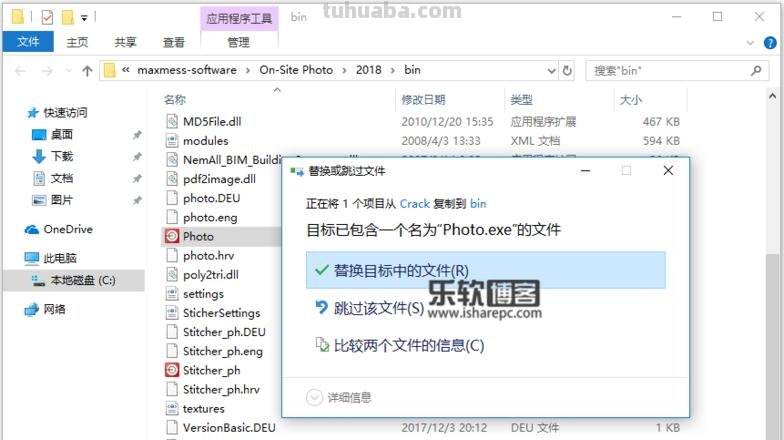Click the Forward navigation arrow
The height and width of the screenshot is (440, 784).
(x=47, y=71)
